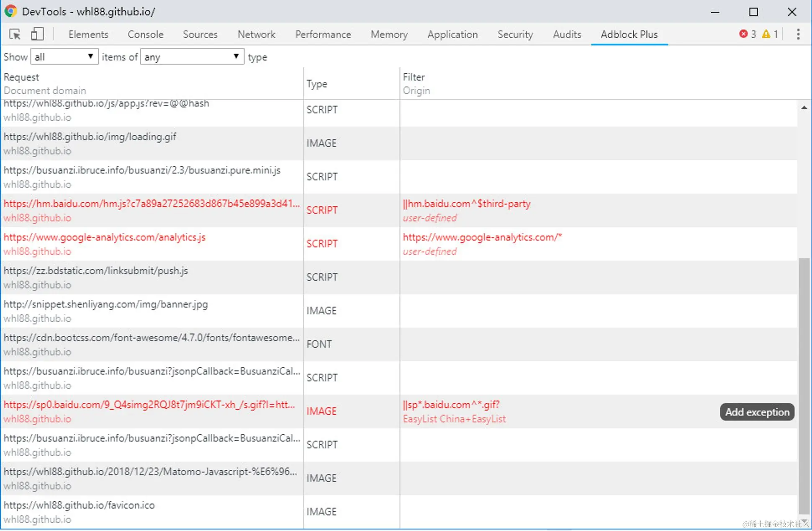Viewport: 812px width, 531px height.
Task: Open the Application tab
Action: pos(452,34)
